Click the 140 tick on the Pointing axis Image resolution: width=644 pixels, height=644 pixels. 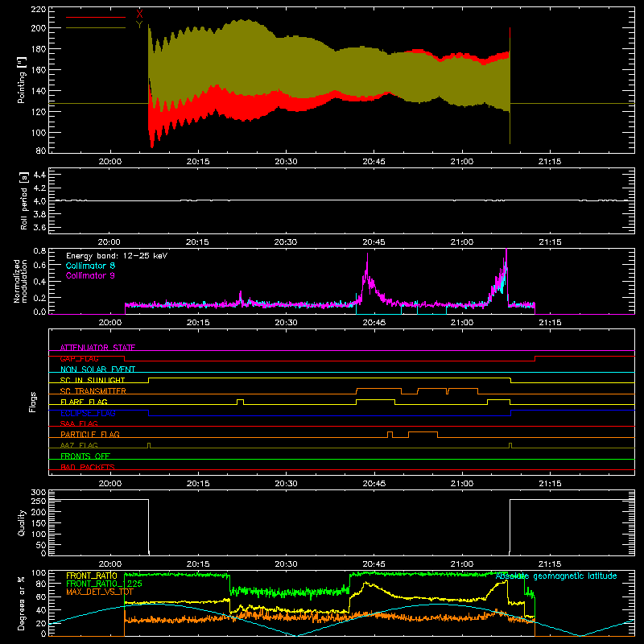[x=38, y=91]
